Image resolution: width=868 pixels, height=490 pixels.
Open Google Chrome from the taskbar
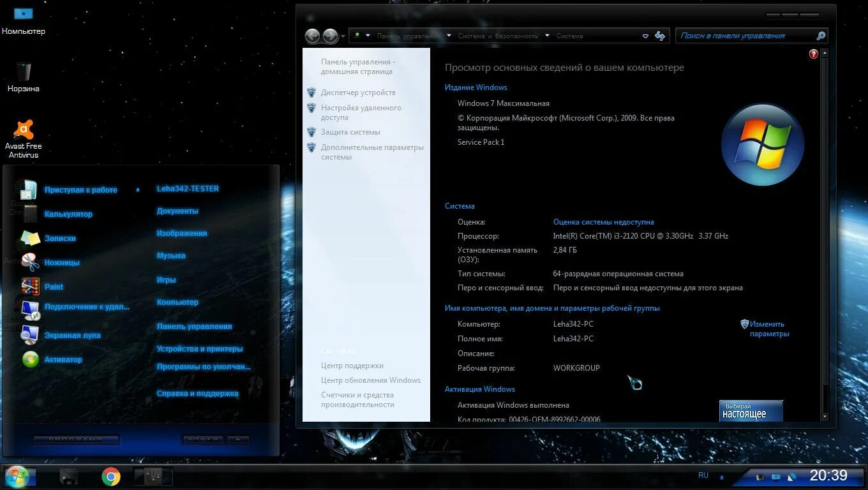(111, 477)
